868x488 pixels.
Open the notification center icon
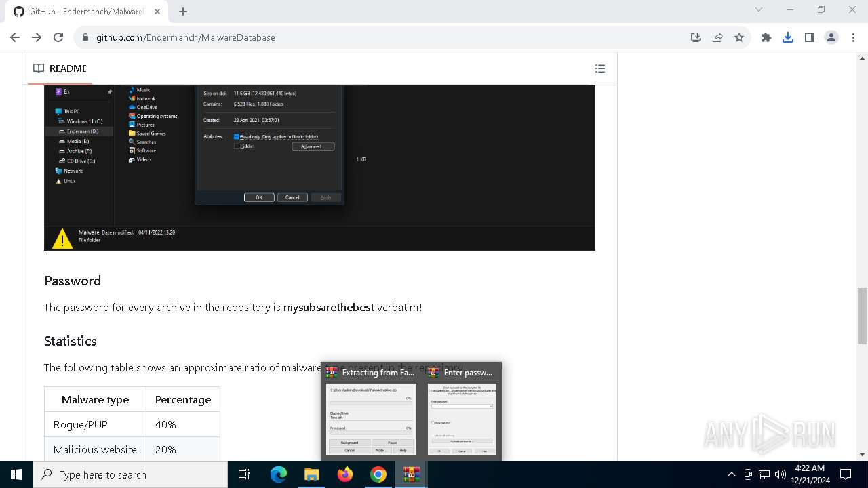point(846,474)
